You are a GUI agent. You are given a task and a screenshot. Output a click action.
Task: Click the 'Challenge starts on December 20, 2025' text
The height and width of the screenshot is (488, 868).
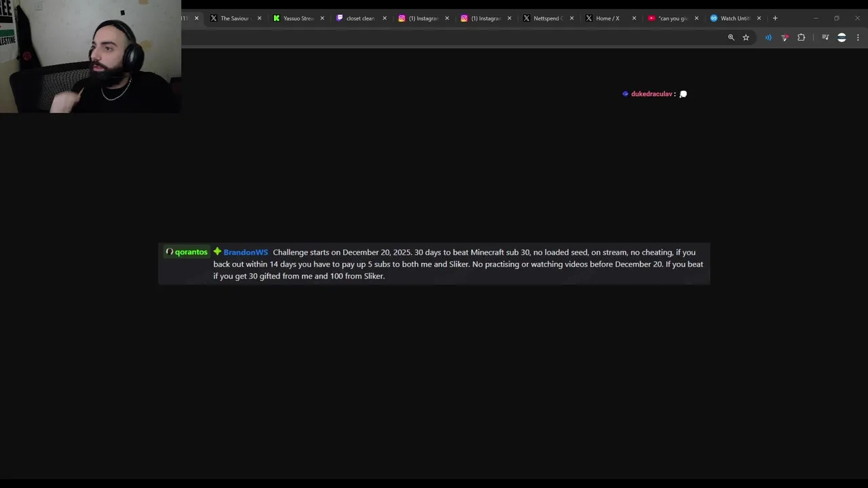click(342, 252)
